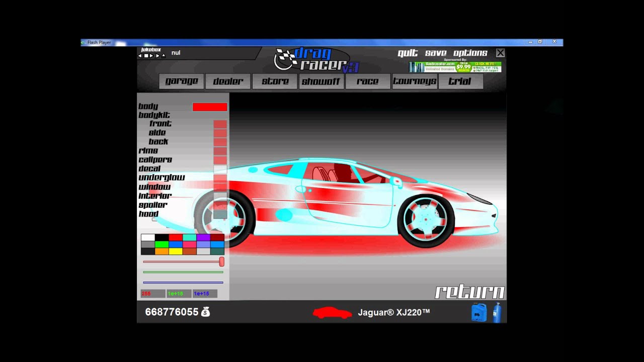Pick black from the palette top row

pos(162,237)
